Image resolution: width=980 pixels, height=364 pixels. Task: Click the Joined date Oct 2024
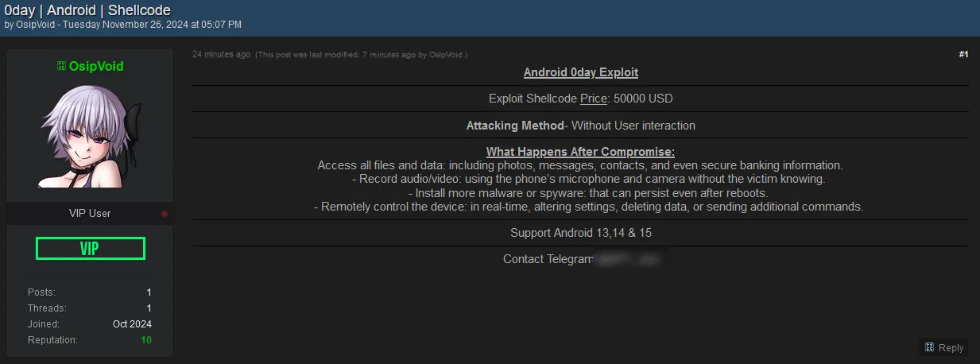click(132, 324)
